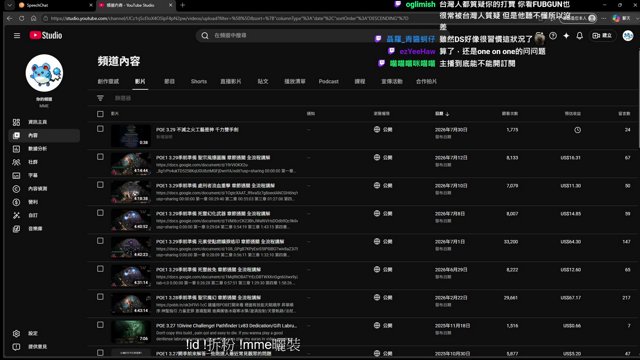This screenshot has width=640, height=360.
Task: Open the hamburger navigation menu
Action: point(17,36)
